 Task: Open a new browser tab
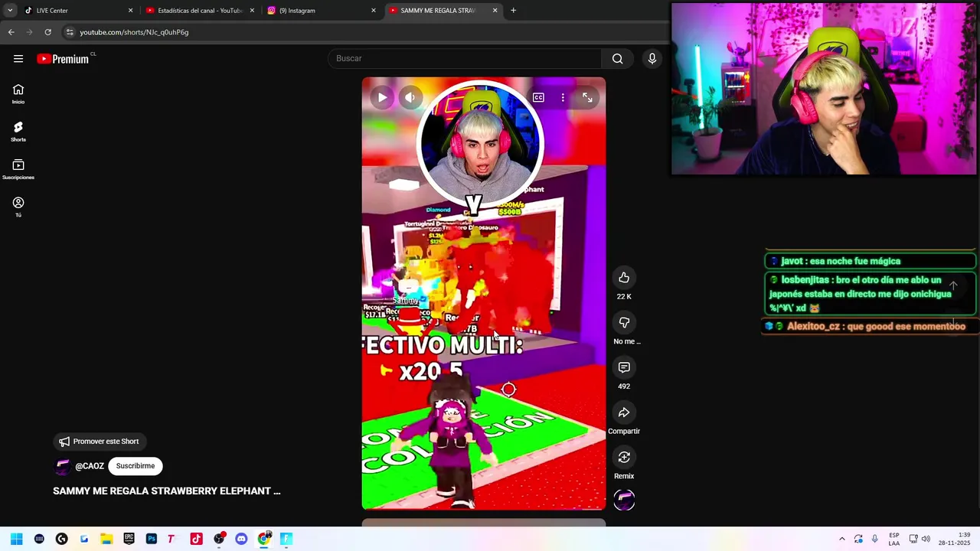point(513,11)
